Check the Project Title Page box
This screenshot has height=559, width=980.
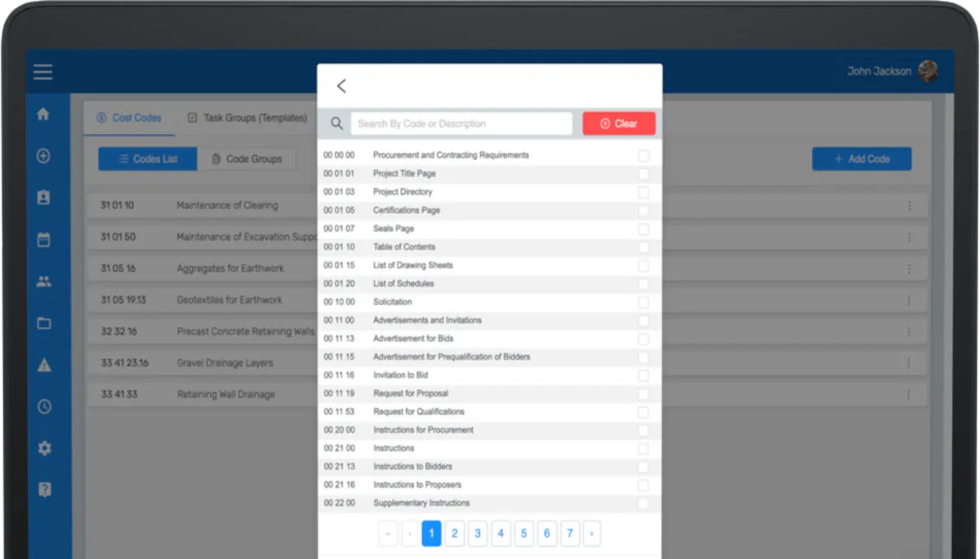click(644, 174)
